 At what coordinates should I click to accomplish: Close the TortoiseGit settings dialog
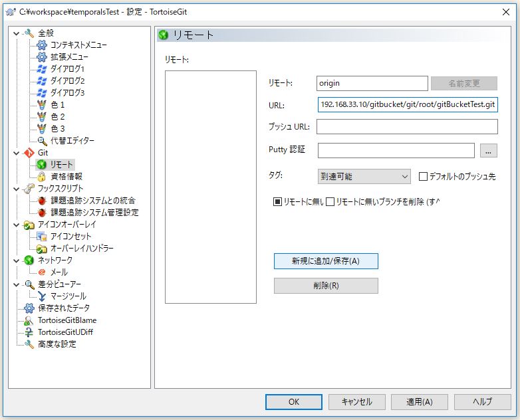tap(506, 12)
